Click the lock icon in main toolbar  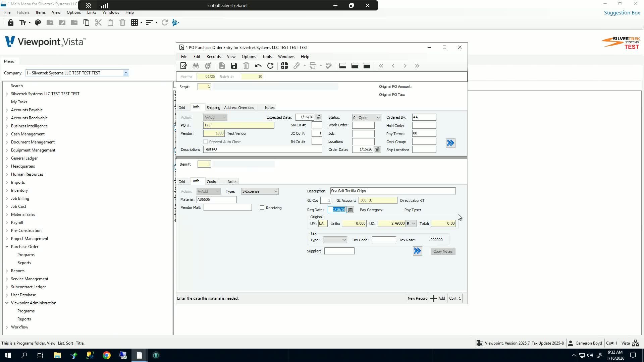click(11, 23)
